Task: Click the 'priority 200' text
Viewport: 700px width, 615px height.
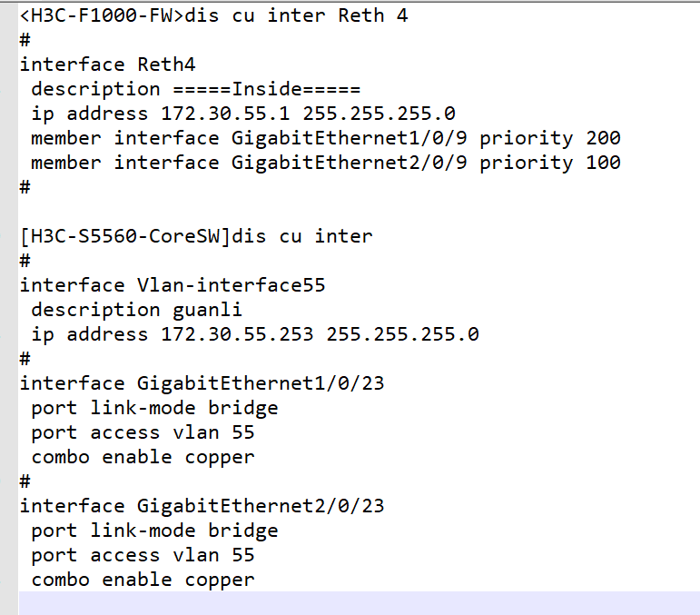Action: pos(550,138)
